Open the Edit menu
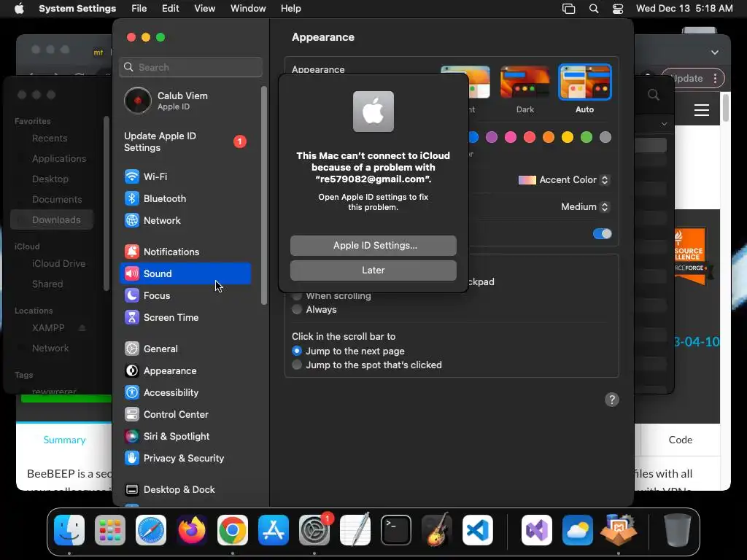747x560 pixels. 170,9
